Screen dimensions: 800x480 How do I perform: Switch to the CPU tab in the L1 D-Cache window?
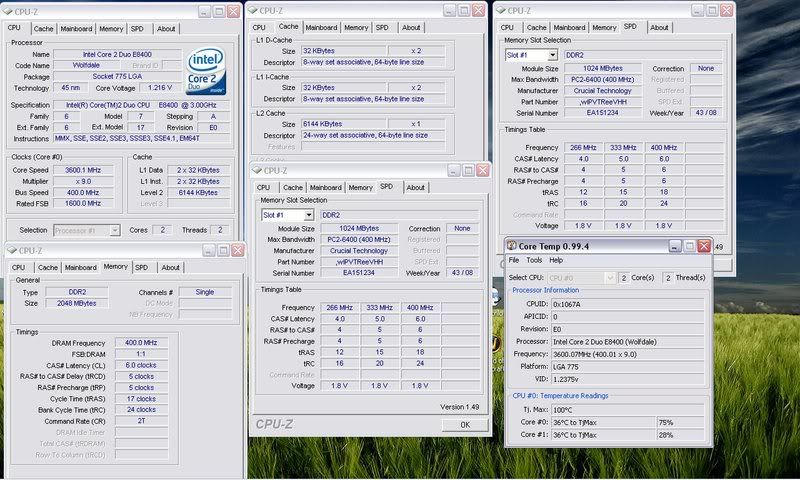tap(259, 28)
